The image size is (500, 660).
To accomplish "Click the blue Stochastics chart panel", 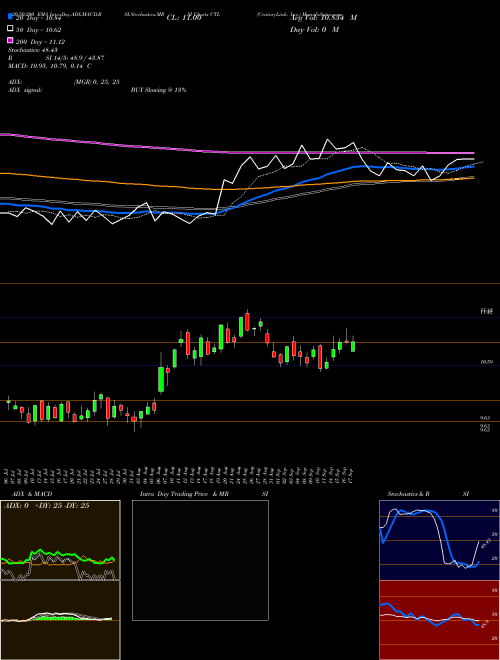I will [439, 540].
